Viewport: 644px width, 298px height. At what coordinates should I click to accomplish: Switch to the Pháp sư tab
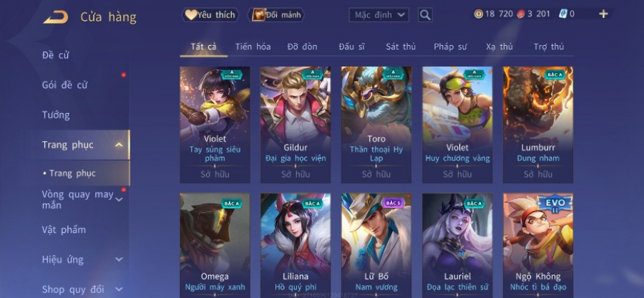pyautogui.click(x=450, y=47)
